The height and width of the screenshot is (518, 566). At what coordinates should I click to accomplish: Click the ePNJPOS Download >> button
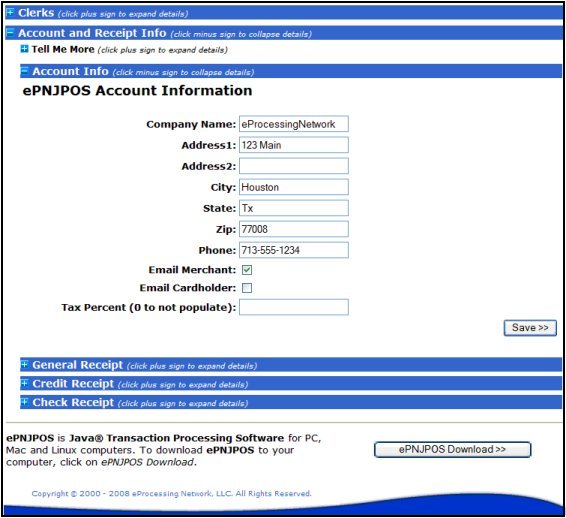click(452, 449)
